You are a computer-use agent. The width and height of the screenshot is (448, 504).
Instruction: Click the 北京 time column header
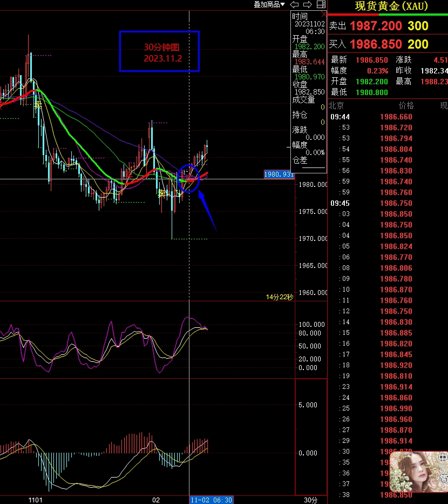coord(337,105)
